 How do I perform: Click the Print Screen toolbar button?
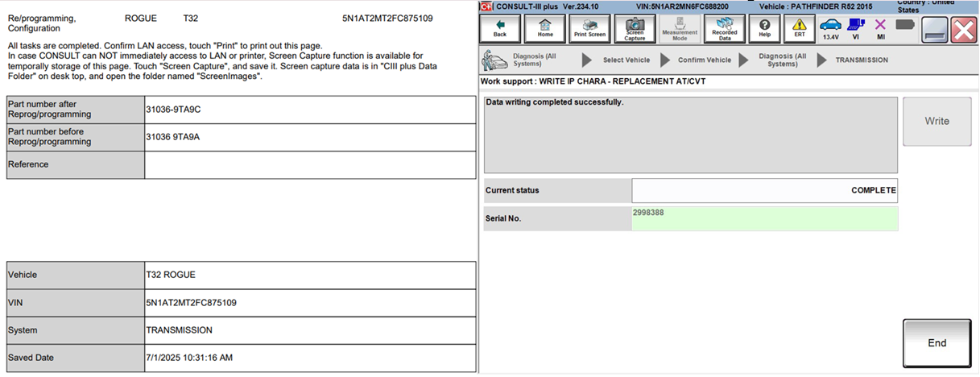589,30
